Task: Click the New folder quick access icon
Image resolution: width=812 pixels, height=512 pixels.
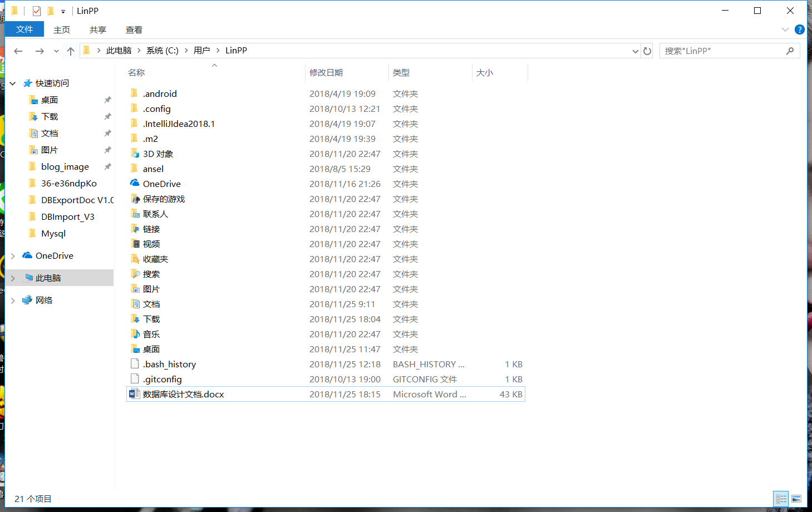Action: pyautogui.click(x=51, y=11)
